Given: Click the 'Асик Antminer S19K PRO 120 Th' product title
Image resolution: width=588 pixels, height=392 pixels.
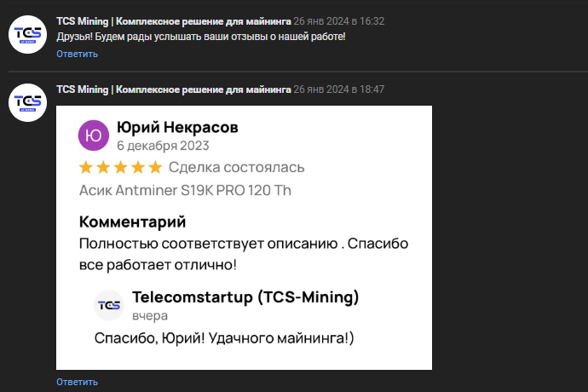Looking at the screenshot, I should click(x=184, y=190).
